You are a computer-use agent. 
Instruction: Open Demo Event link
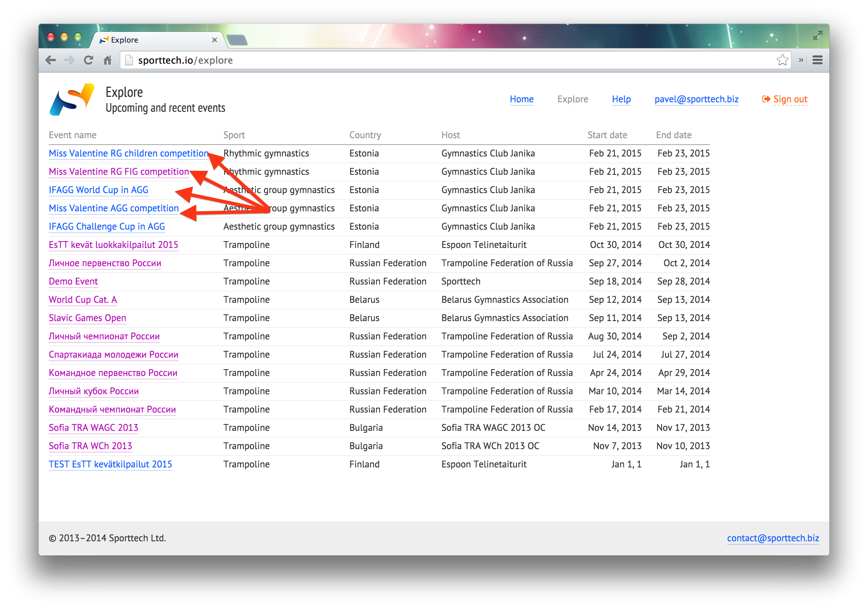pos(73,281)
